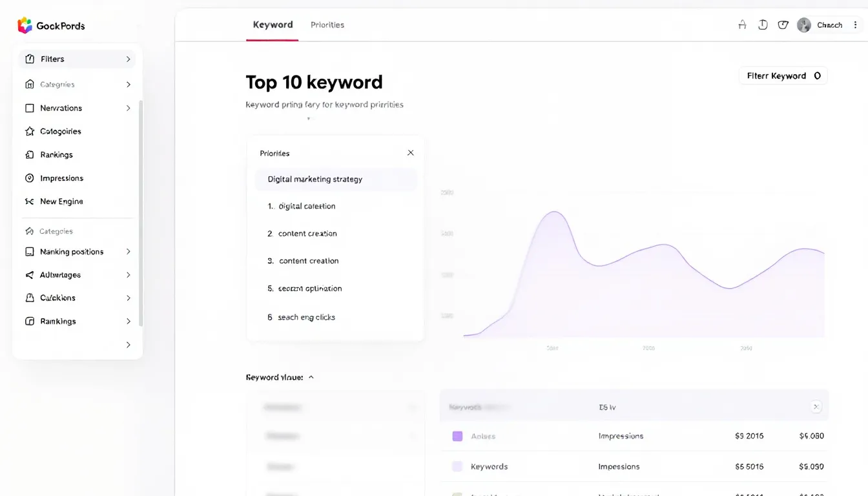Select the Nervations checkbox icon
The image size is (868, 496).
pyautogui.click(x=30, y=108)
